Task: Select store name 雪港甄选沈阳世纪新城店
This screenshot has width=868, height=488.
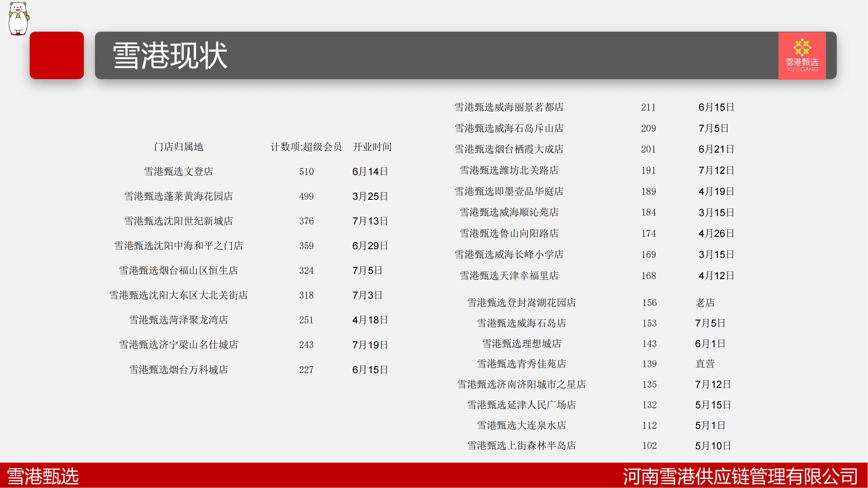Action: pos(179,221)
